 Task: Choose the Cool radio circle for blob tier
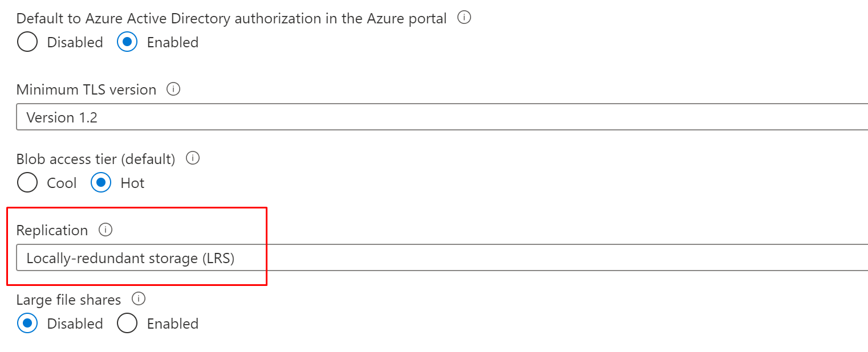coord(27,183)
